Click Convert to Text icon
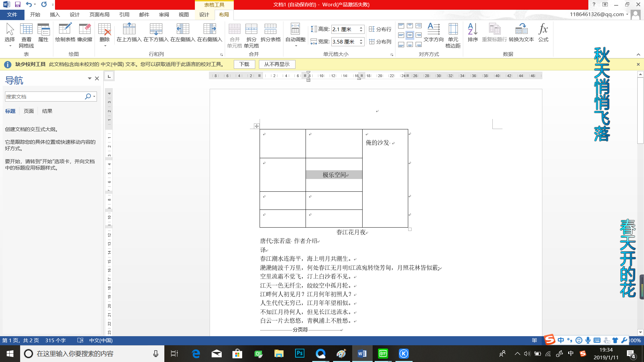 [x=521, y=33]
